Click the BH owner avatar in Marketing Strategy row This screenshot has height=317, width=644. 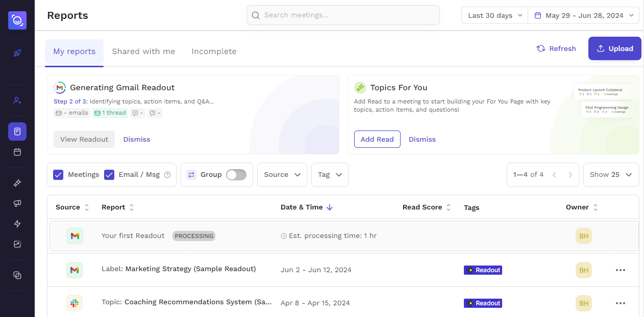[x=584, y=270]
